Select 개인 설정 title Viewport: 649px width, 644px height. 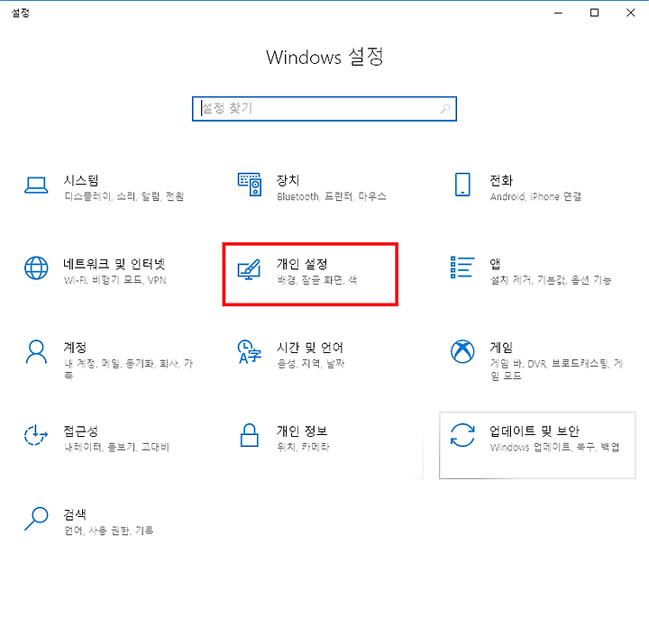(x=302, y=264)
